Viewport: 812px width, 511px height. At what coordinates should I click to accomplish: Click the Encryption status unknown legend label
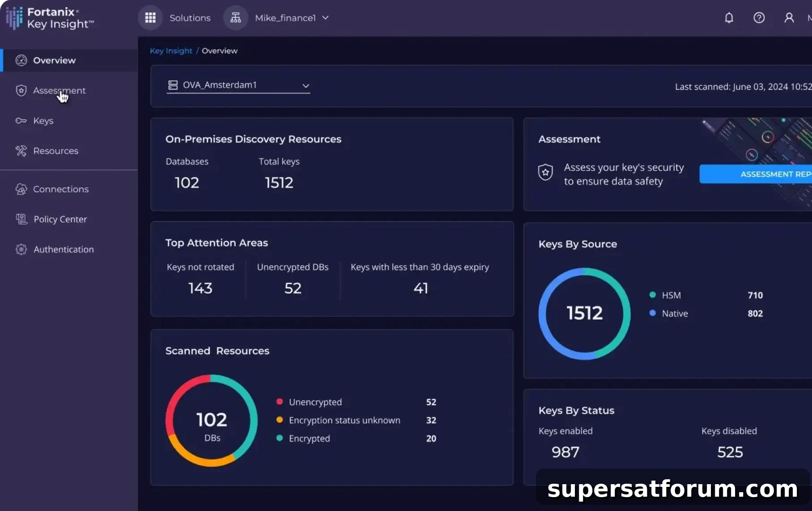[x=344, y=420]
